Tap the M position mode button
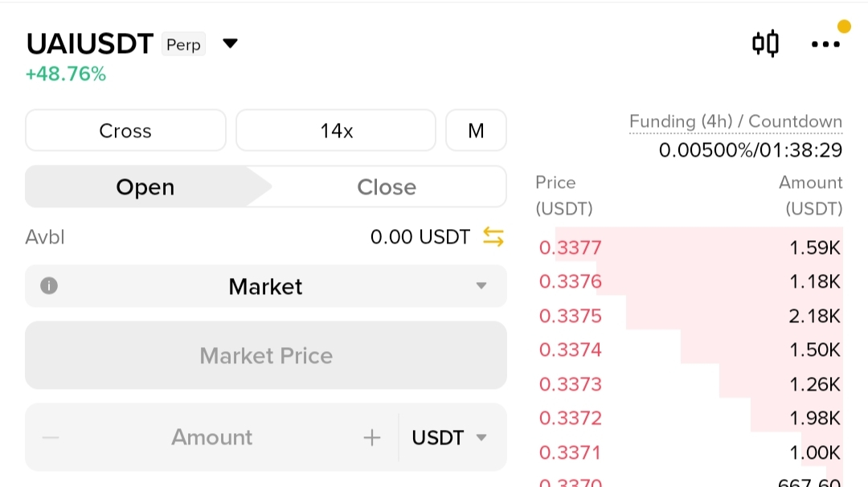868x487 pixels. point(476,131)
